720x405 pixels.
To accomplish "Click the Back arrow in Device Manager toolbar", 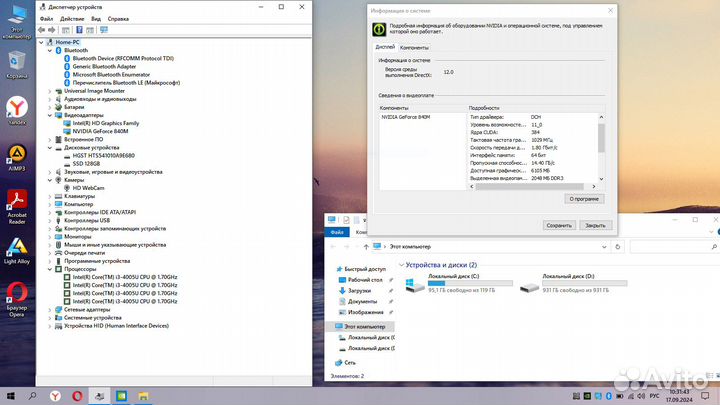I will point(42,30).
